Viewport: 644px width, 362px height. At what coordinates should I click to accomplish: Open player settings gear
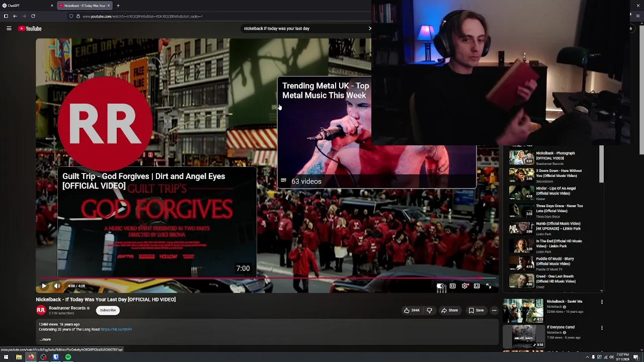(465, 286)
